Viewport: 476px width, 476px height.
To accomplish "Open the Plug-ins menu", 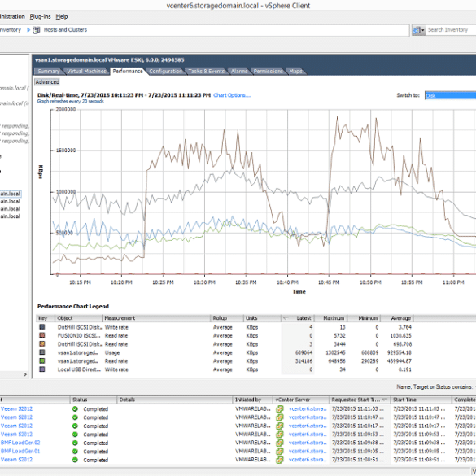I will 40,17.
